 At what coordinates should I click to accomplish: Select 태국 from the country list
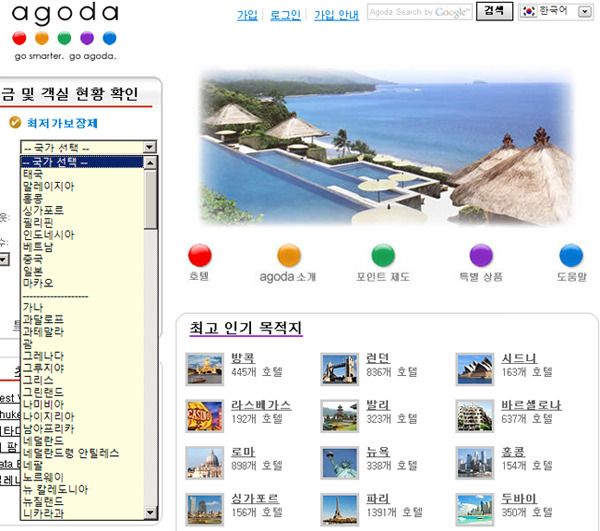click(x=82, y=174)
